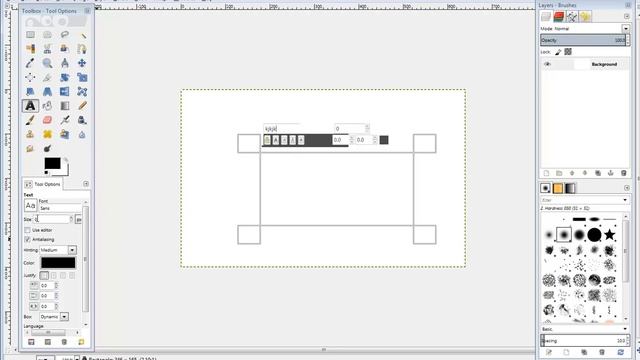Switch to the Paths tab

point(572,16)
